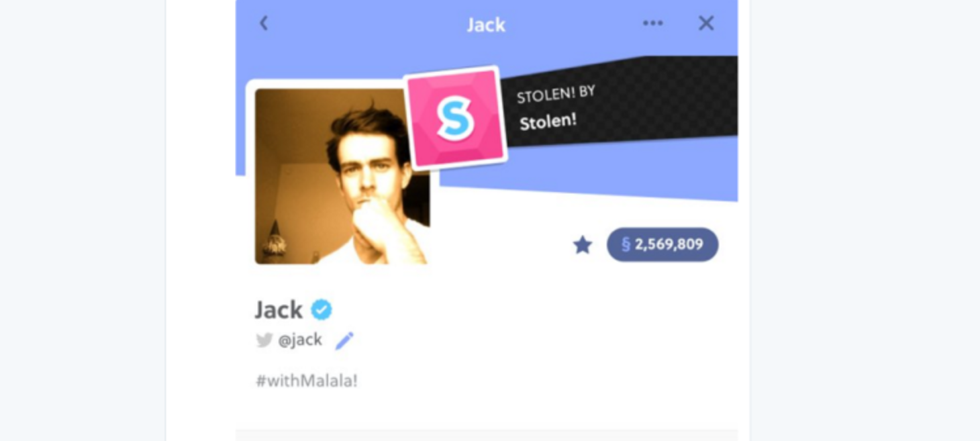Favorite Jack with the star icon
The image size is (980, 441).
583,245
